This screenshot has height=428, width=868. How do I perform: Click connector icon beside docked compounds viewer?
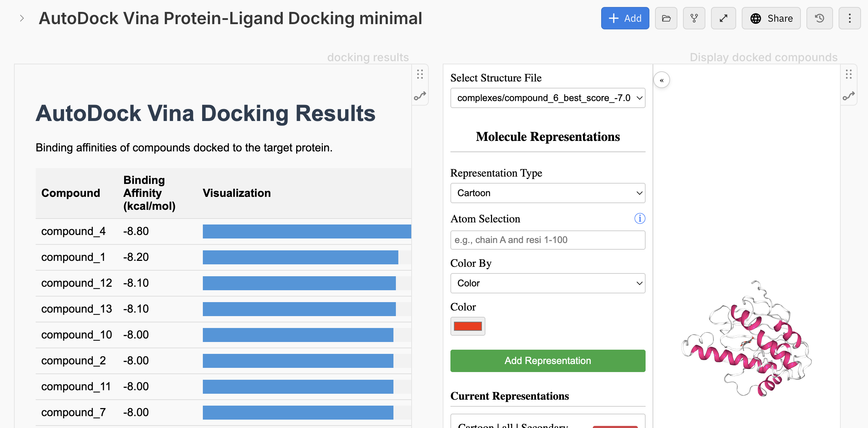(849, 95)
